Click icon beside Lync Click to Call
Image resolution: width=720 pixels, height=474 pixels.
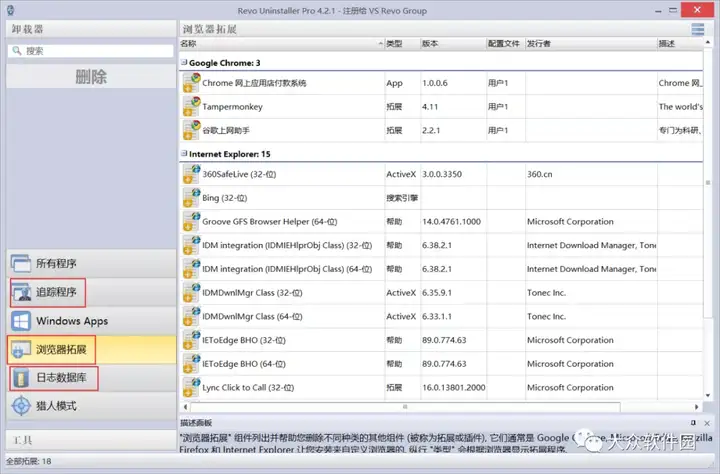click(x=191, y=388)
